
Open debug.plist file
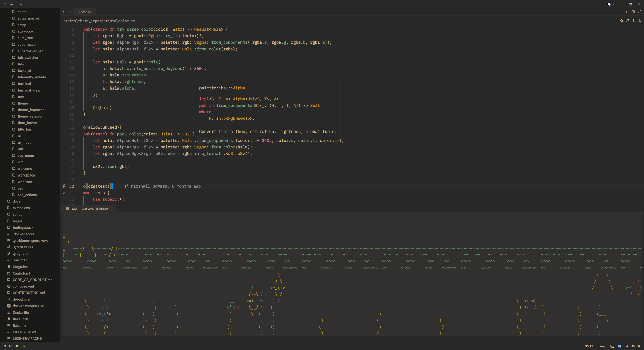pyautogui.click(x=30, y=299)
